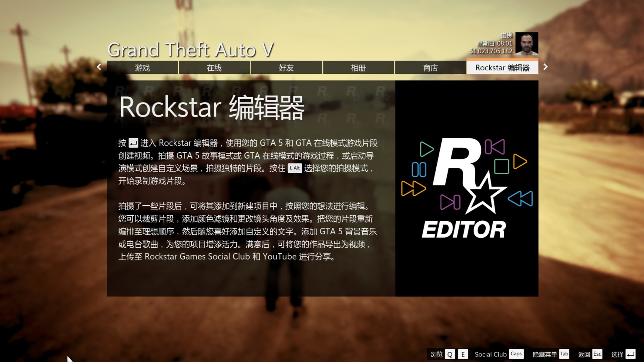Screen dimensions: 644x362
Task: Click the Enter key icon in description
Action: click(133, 143)
